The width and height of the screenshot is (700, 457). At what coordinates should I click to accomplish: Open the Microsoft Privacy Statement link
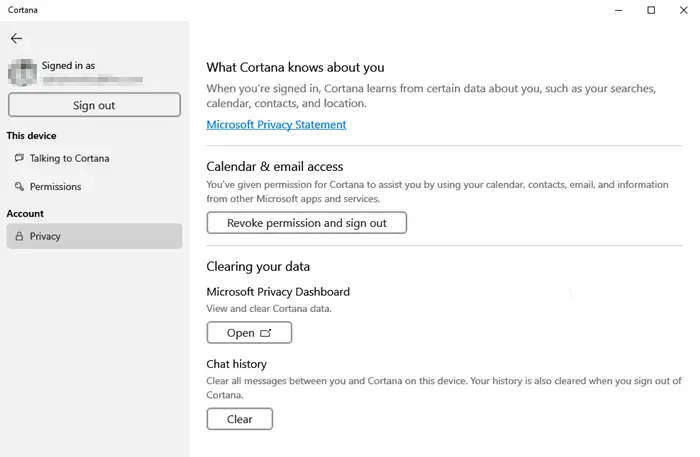[276, 125]
